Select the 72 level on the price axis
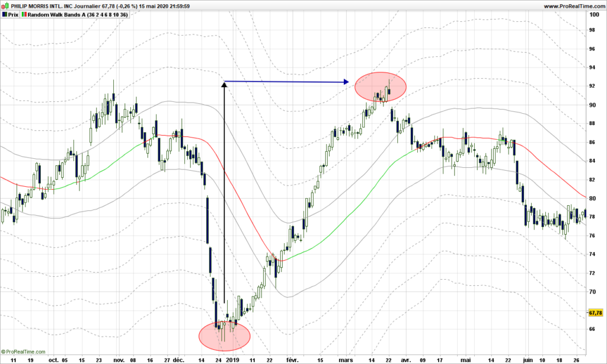 [592, 273]
